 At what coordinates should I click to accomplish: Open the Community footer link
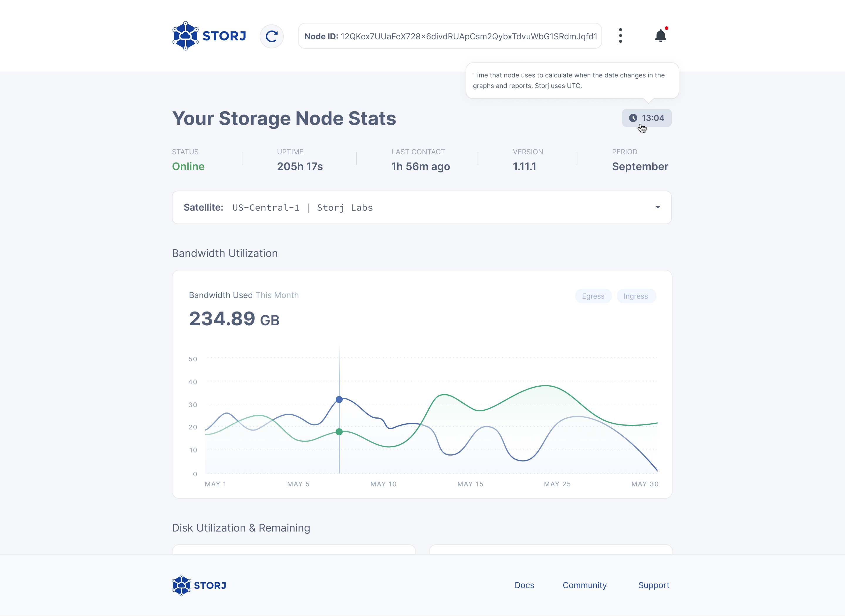pyautogui.click(x=584, y=585)
